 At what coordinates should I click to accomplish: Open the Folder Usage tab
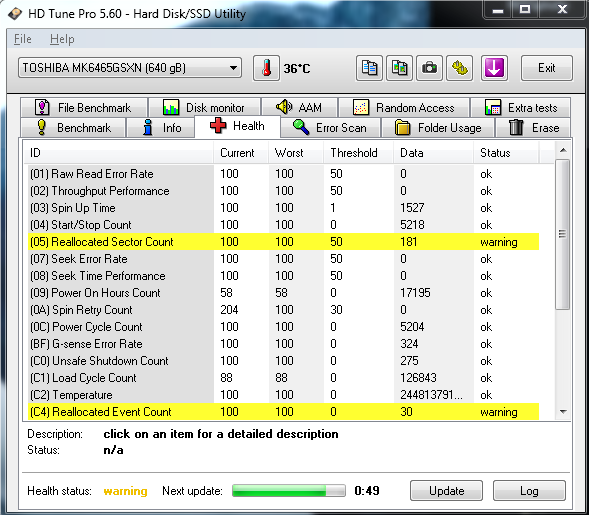coord(438,128)
